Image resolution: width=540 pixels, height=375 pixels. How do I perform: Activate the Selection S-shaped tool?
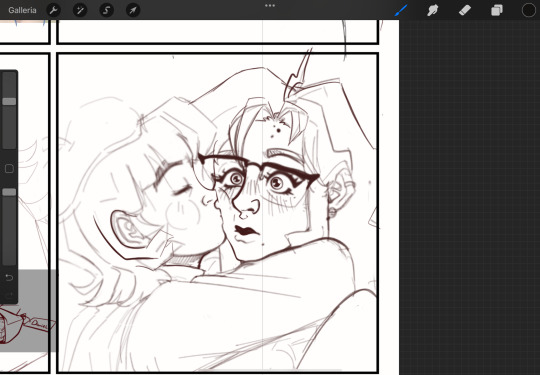tap(106, 10)
